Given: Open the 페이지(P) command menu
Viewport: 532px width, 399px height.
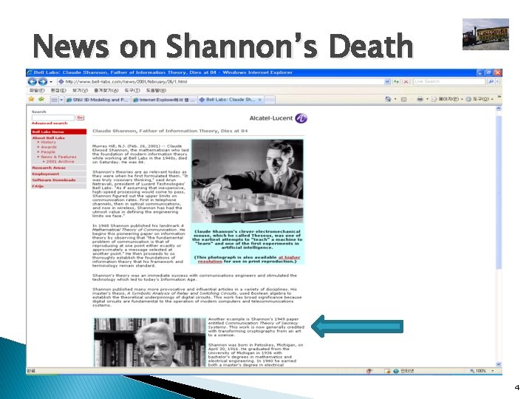Looking at the screenshot, I should (x=447, y=99).
